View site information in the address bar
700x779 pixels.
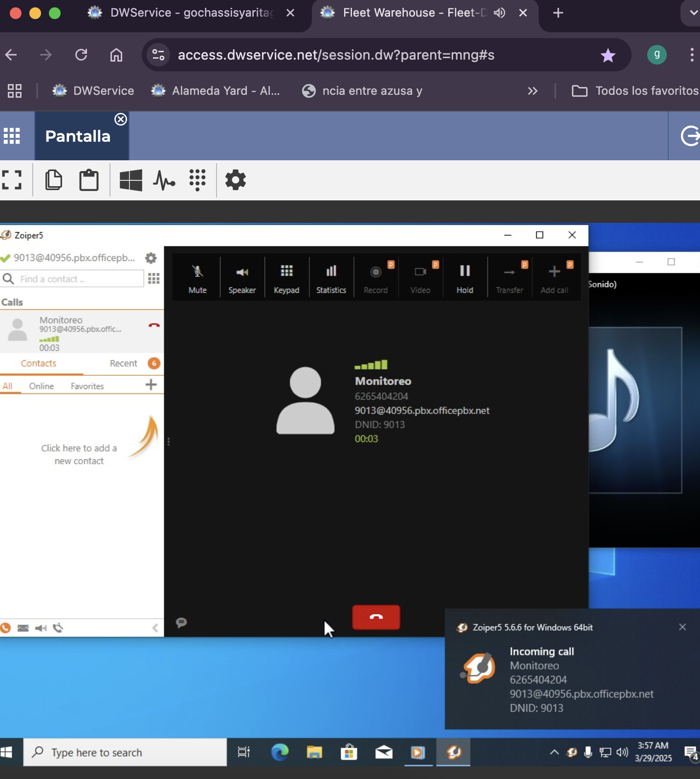click(x=158, y=55)
